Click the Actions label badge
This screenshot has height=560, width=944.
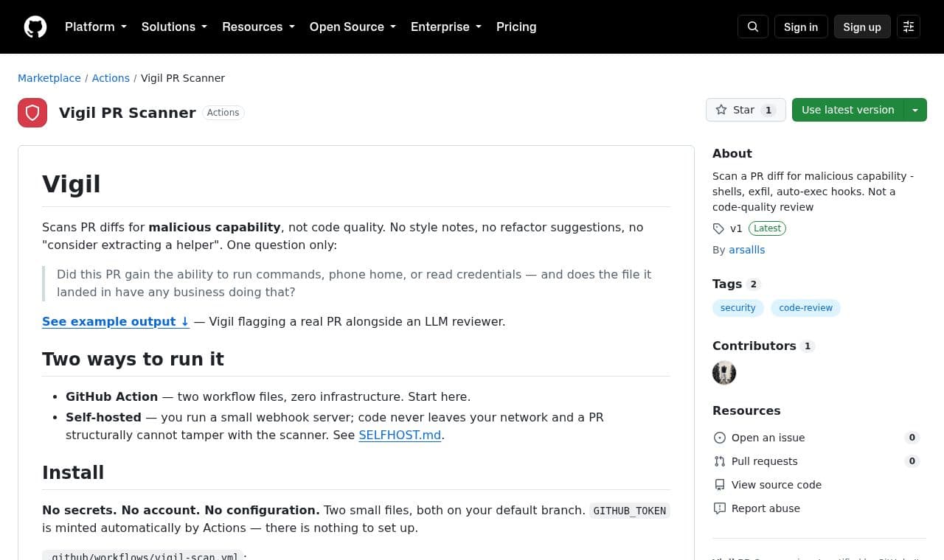[223, 113]
